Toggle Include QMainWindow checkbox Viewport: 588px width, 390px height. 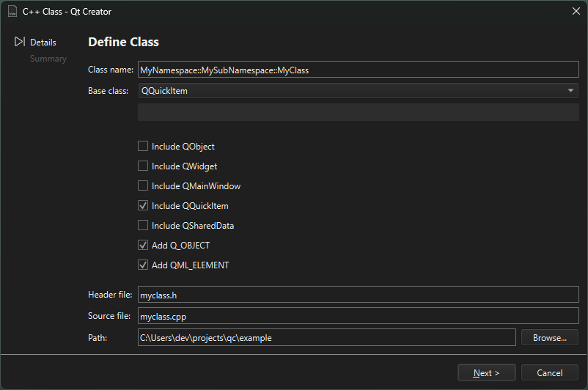point(143,186)
